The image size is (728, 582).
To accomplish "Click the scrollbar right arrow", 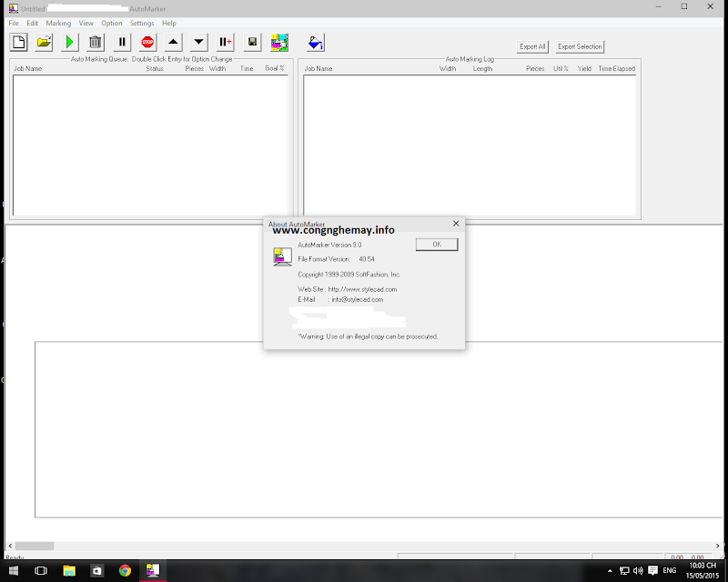I will tap(717, 546).
